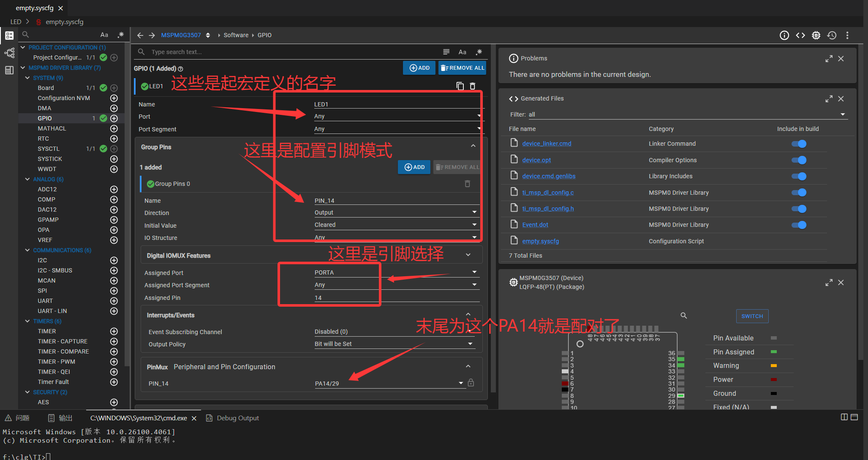Viewport: 868px width, 460px height.
Task: Open the history icon in toolbar
Action: tap(832, 35)
